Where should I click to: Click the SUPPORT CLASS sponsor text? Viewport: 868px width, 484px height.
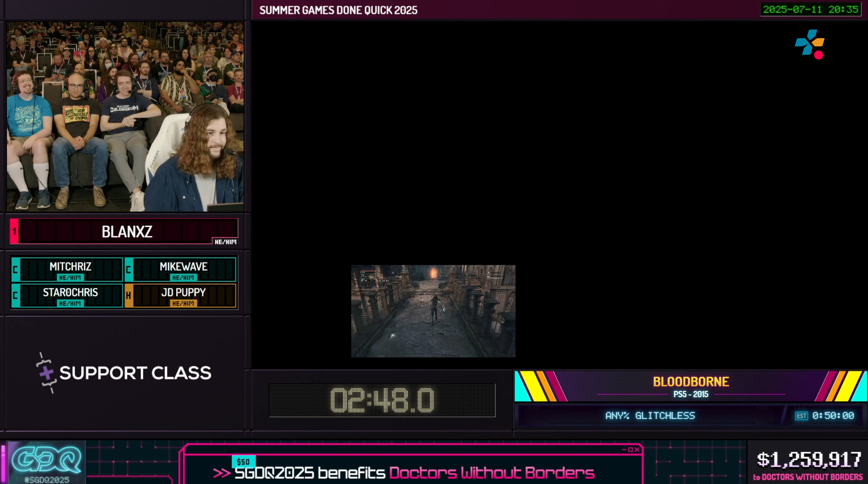[135, 373]
